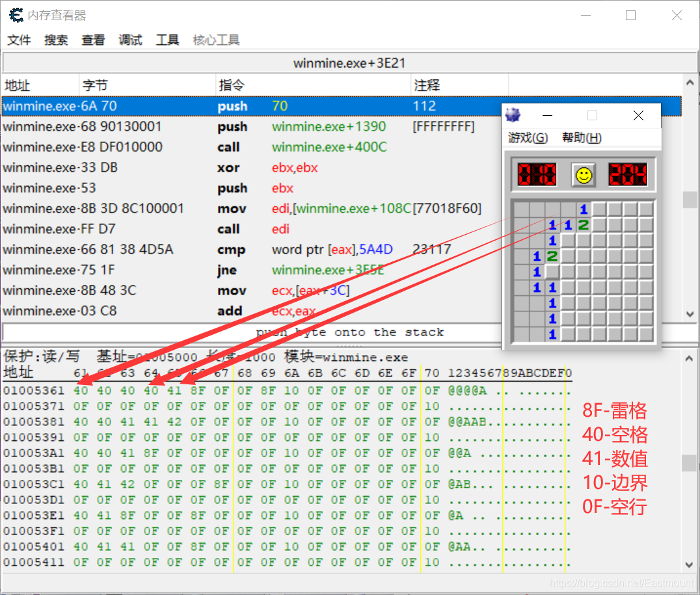Click the winmine.exe+3E21 address bar
The image size is (700, 595).
pyautogui.click(x=349, y=63)
